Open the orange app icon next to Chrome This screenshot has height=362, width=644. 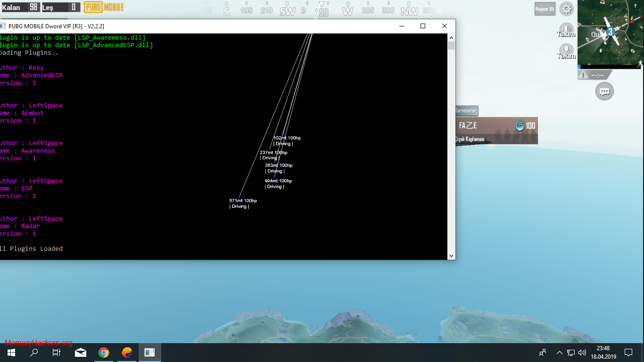point(127,353)
